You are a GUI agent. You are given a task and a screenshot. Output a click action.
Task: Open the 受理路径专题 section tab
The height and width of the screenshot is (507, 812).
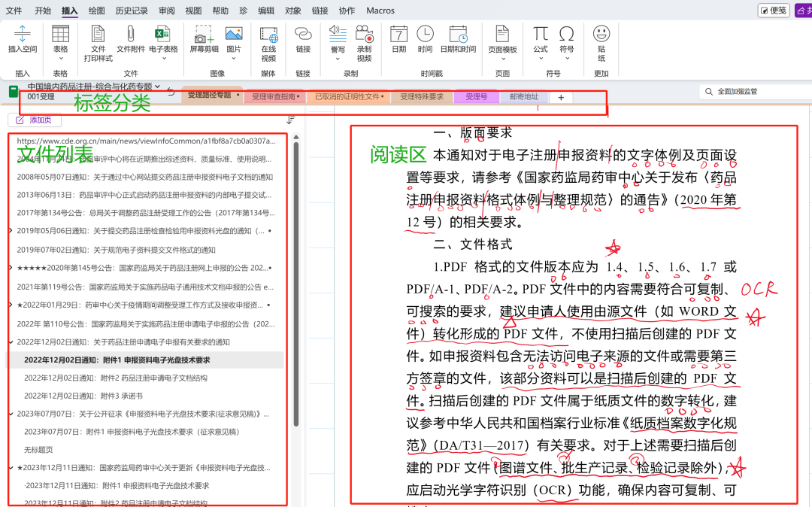click(x=212, y=96)
